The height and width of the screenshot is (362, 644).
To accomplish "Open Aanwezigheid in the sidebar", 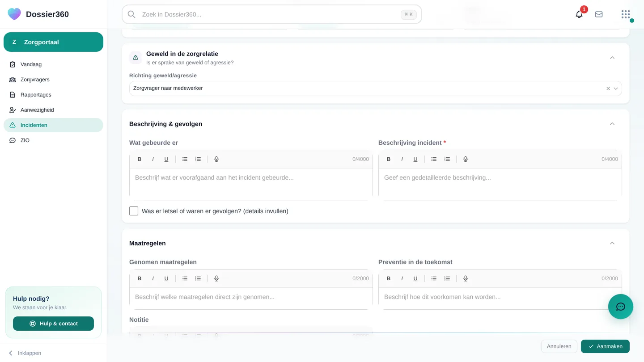I will coord(53,110).
